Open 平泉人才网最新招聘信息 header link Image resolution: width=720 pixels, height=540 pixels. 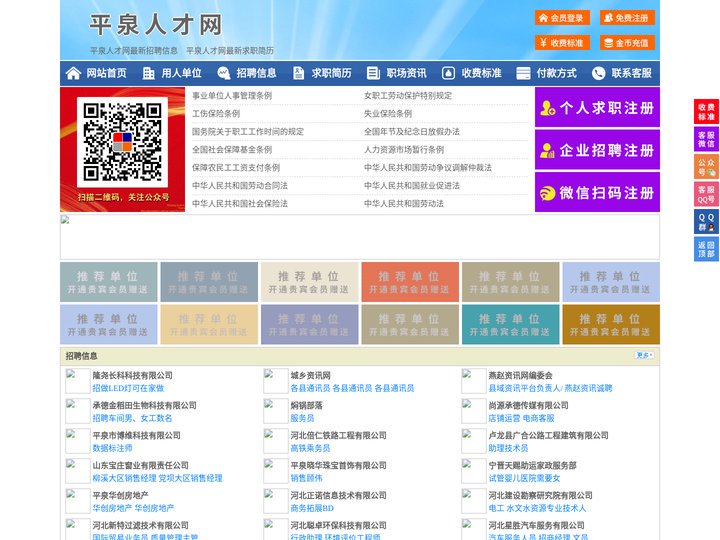[134, 51]
